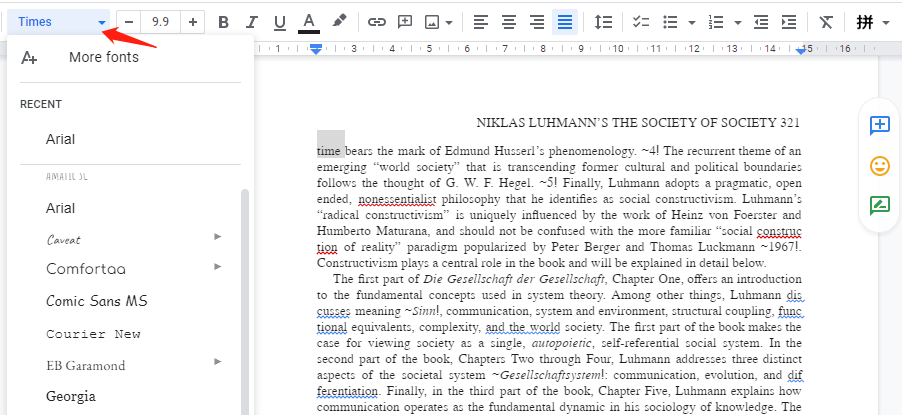Insert a link with the chain icon
902x415 pixels.
(x=376, y=22)
